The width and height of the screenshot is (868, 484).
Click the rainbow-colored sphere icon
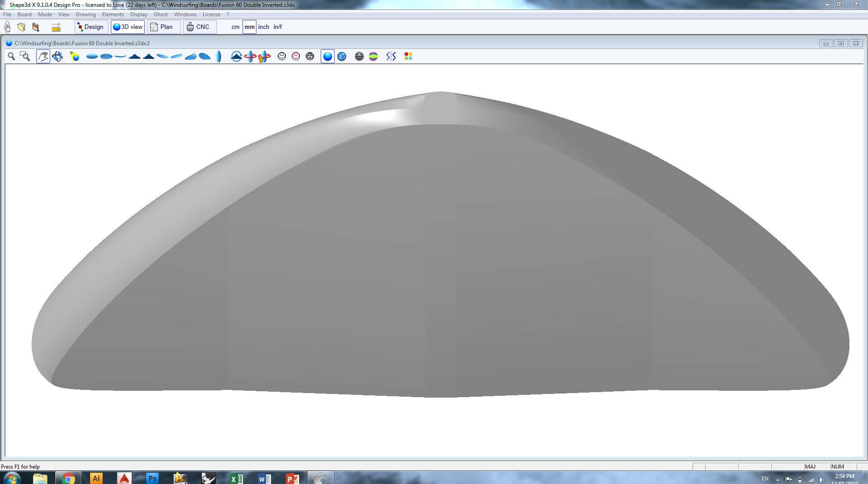point(373,57)
